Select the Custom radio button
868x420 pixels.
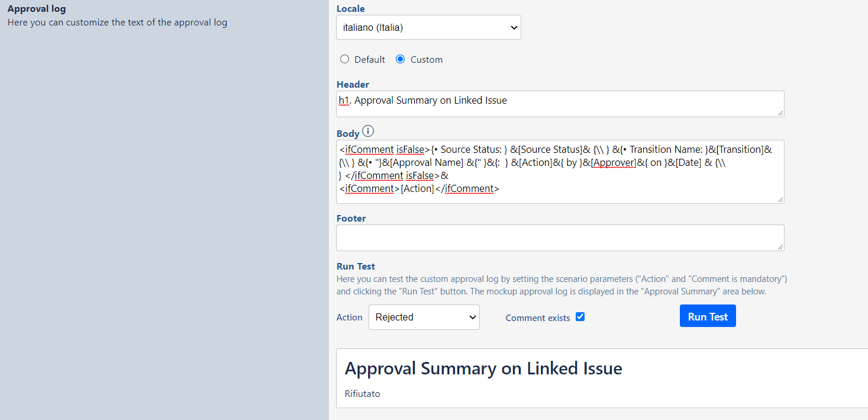(x=401, y=59)
